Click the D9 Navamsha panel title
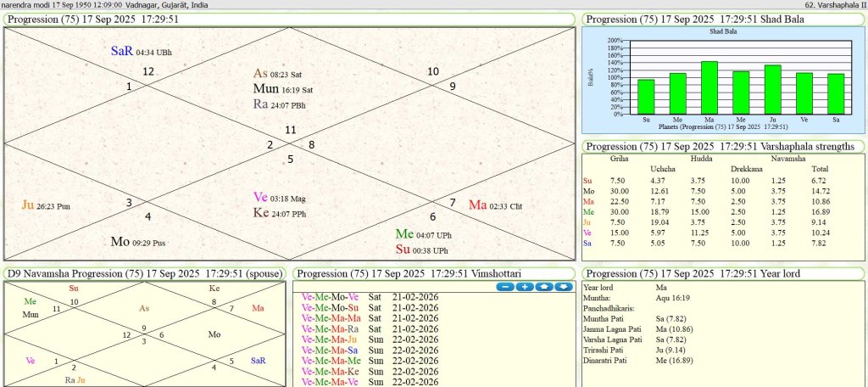868x387 pixels. click(145, 273)
